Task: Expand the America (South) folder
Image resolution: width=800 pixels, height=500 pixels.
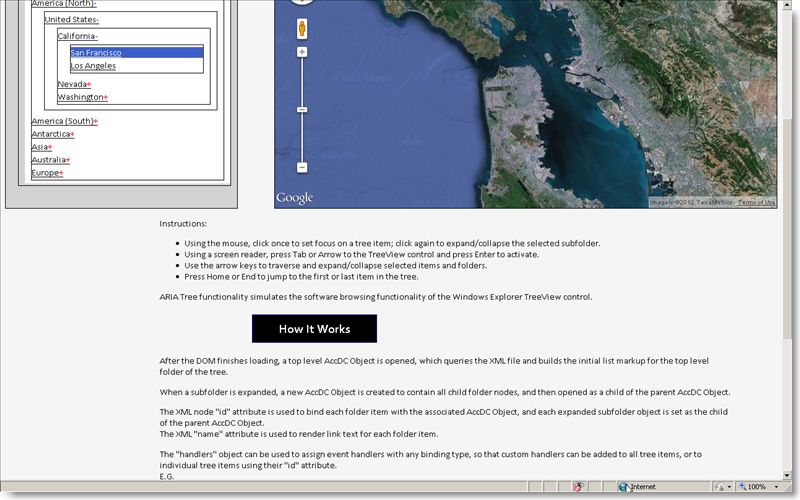Action: coord(64,121)
